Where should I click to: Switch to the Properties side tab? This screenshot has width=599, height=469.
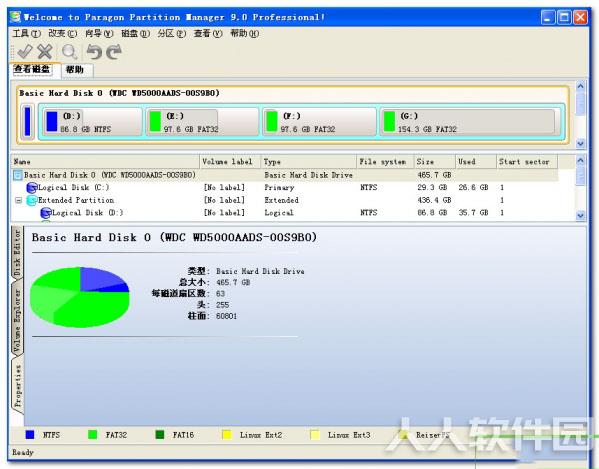(x=17, y=386)
